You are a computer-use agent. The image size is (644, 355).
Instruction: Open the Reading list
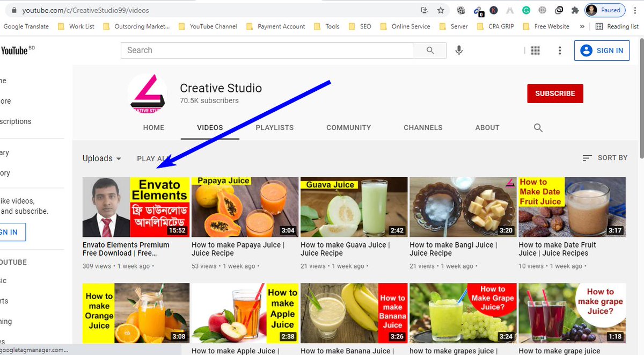tap(617, 26)
